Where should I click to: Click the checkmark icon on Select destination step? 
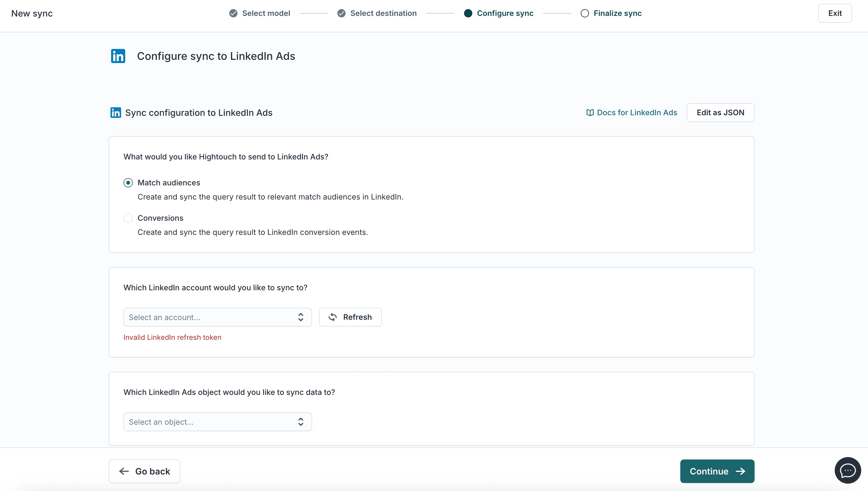[x=341, y=13]
